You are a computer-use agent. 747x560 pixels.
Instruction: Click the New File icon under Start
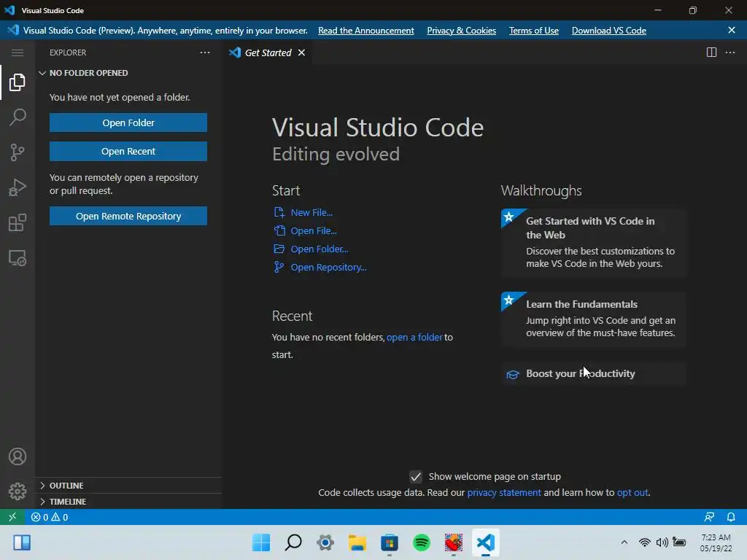[279, 212]
